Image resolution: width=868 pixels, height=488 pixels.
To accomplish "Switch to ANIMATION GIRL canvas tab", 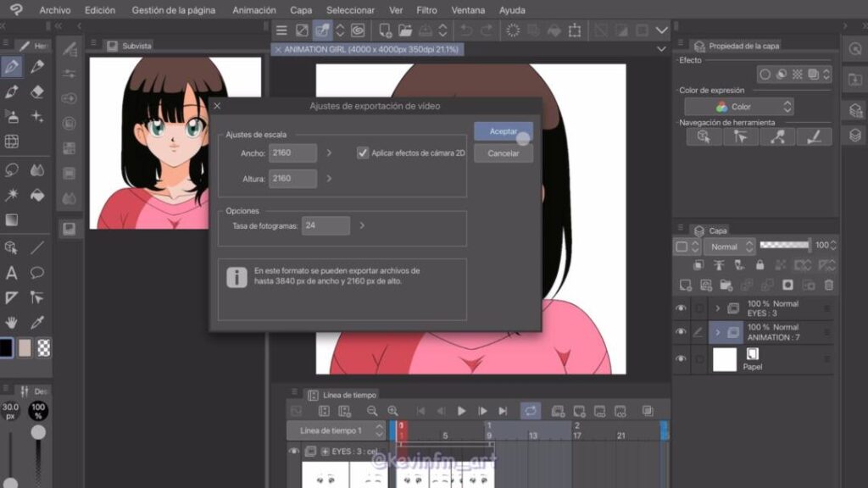I will coord(368,49).
